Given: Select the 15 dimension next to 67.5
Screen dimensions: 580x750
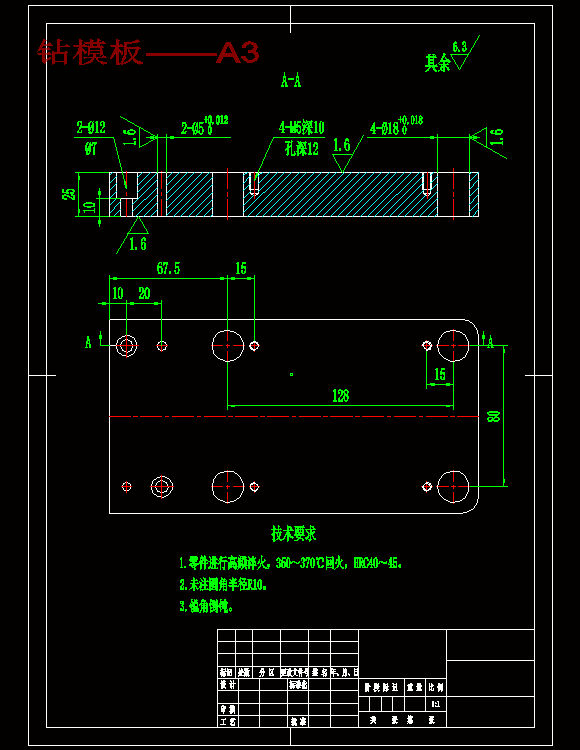Looking at the screenshot, I should (x=241, y=268).
